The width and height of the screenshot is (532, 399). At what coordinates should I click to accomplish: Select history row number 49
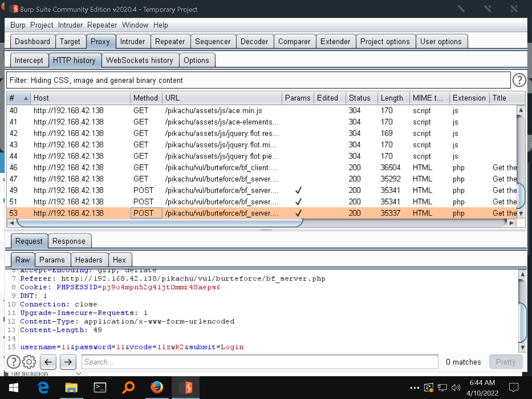tap(262, 190)
